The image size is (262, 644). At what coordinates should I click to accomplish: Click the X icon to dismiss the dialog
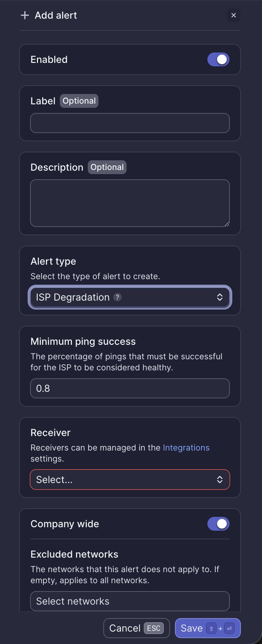point(234,15)
